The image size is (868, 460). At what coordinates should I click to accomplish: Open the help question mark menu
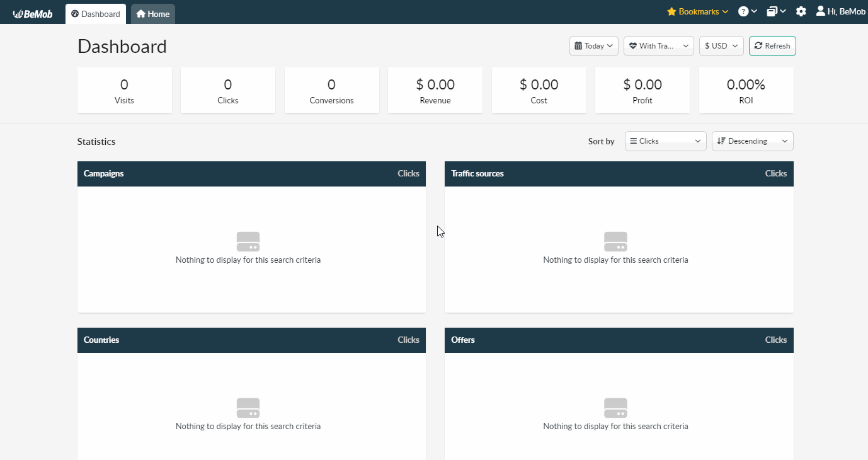click(747, 11)
